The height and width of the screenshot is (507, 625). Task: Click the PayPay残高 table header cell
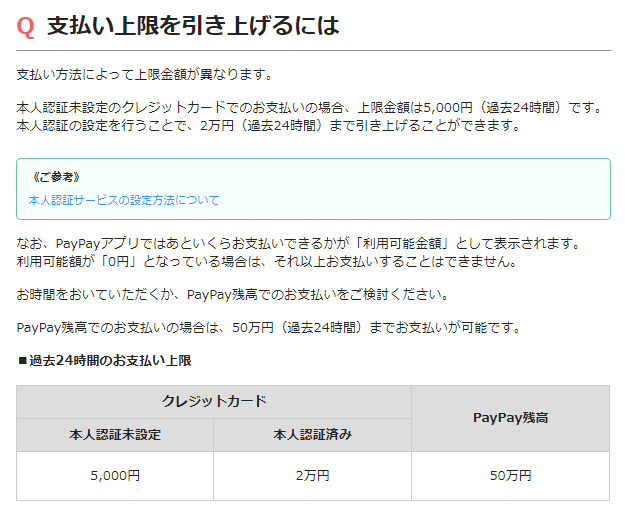click(x=511, y=418)
